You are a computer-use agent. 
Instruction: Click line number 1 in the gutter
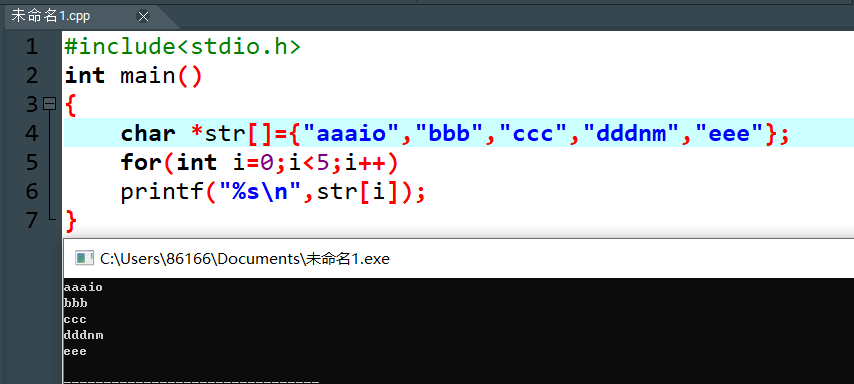[x=32, y=46]
